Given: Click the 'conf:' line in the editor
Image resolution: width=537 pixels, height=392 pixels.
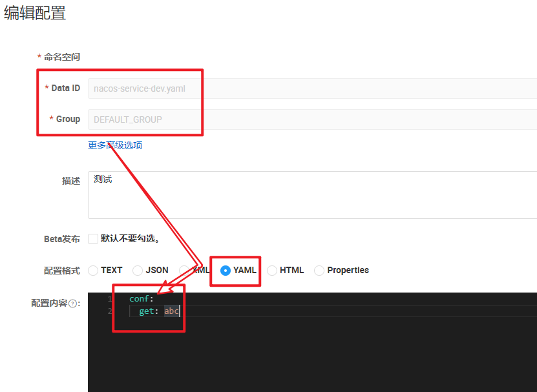Looking at the screenshot, I should (142, 299).
